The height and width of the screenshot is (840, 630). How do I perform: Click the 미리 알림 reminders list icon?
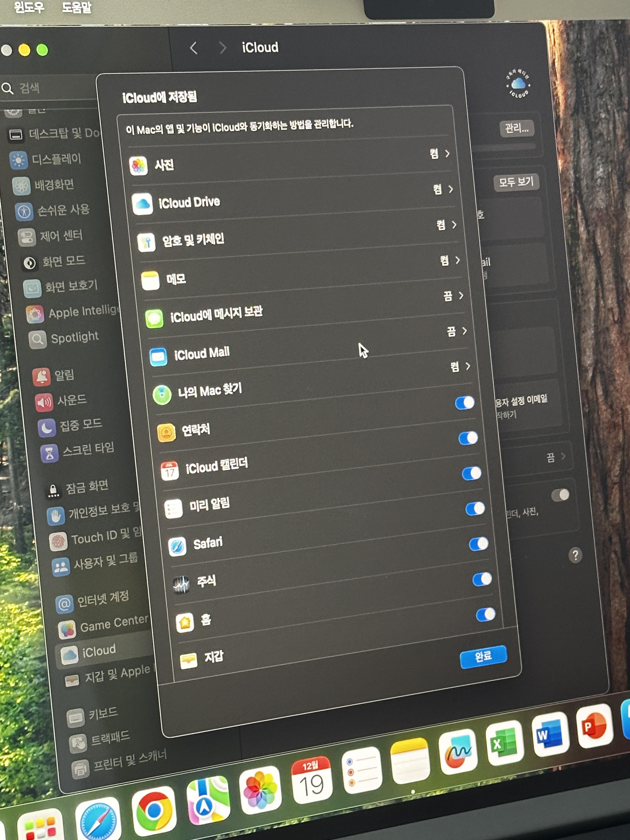pos(174,509)
